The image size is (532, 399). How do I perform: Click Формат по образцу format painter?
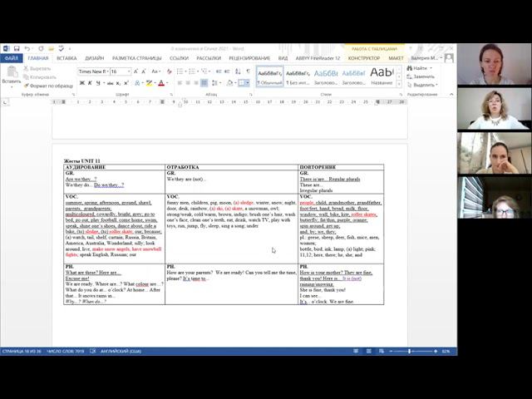(48, 86)
